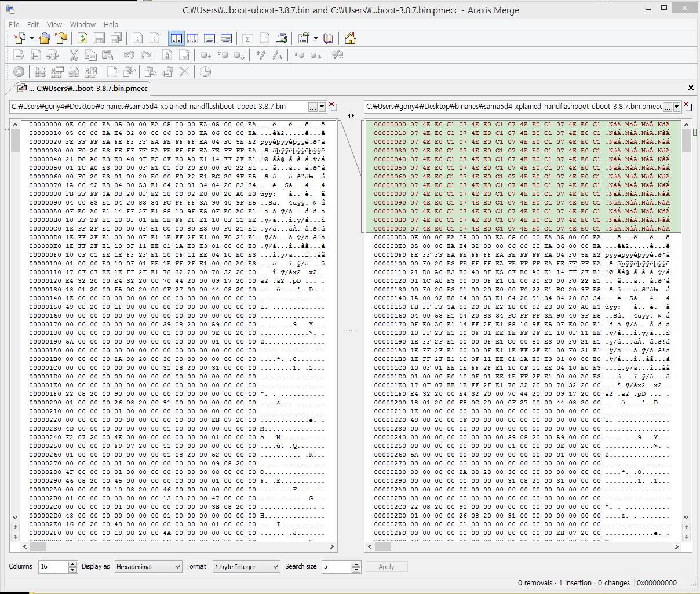Viewport: 700px width, 594px height.
Task: Switch to three-way side-by-side layout
Action: pos(192,39)
